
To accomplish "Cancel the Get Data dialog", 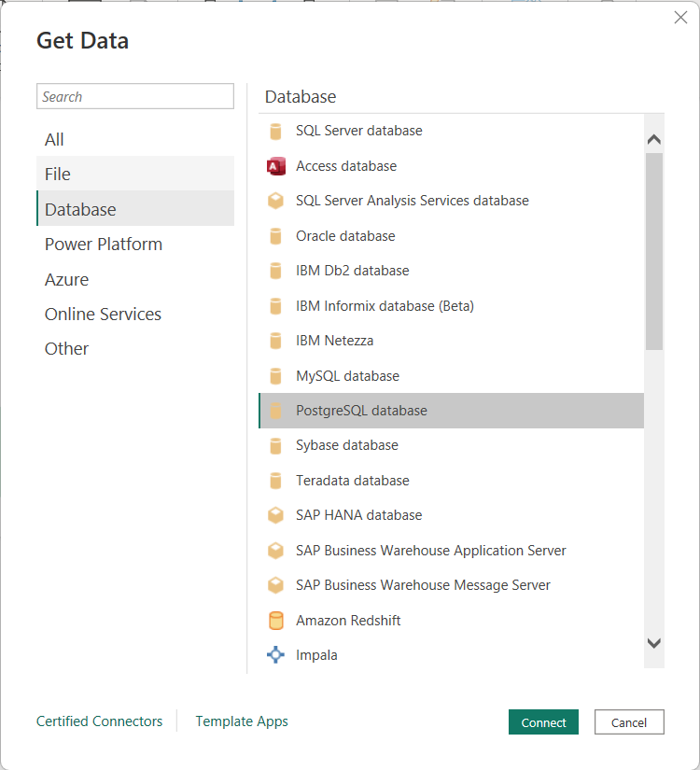I will coord(628,722).
